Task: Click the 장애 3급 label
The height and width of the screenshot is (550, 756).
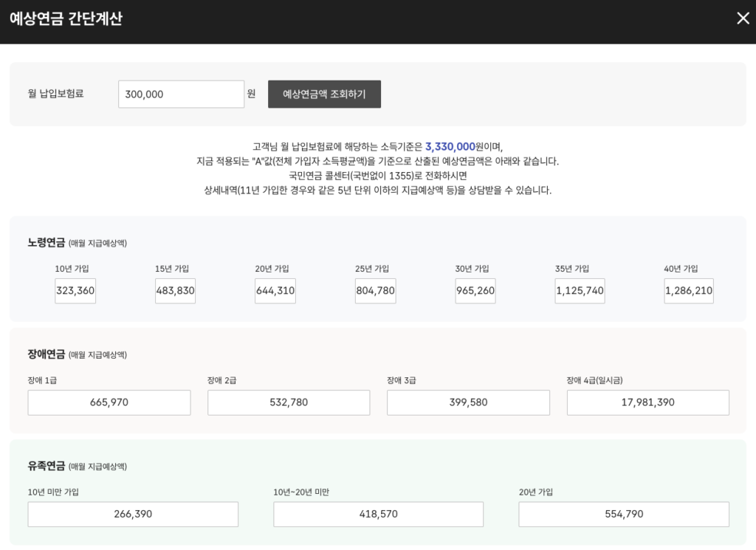Action: pyautogui.click(x=402, y=380)
